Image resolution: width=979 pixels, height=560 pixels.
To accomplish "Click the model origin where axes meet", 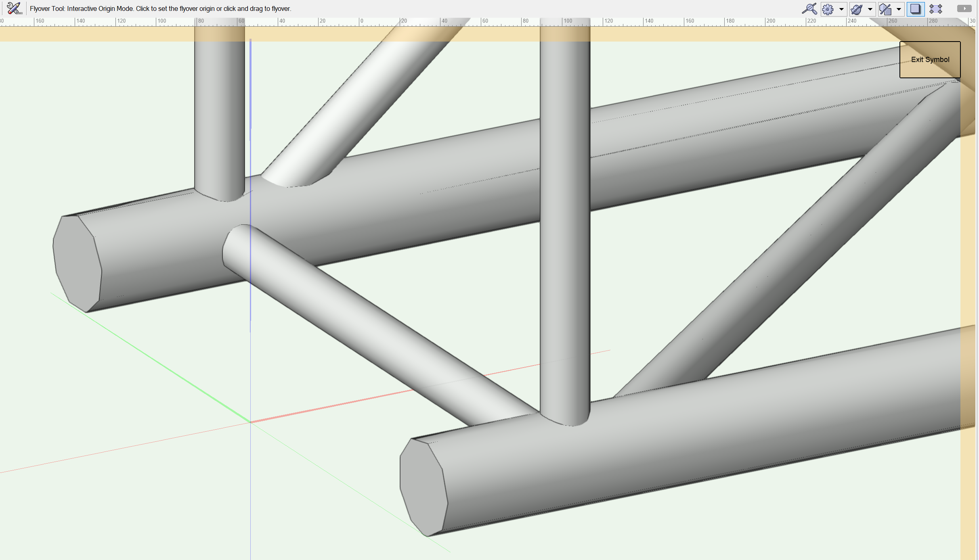I will click(250, 422).
